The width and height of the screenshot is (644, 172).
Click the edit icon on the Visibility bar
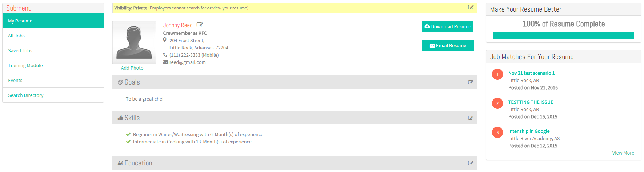pos(471,8)
